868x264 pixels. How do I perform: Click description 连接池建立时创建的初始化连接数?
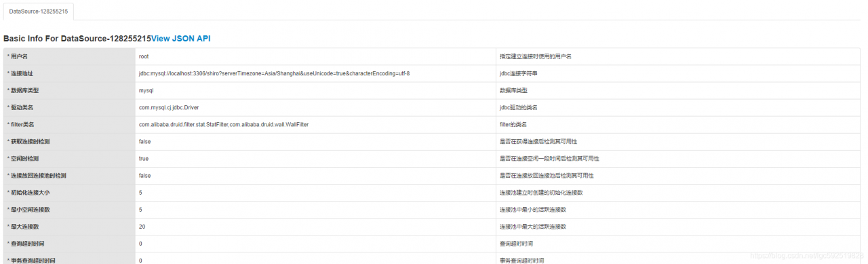click(541, 192)
